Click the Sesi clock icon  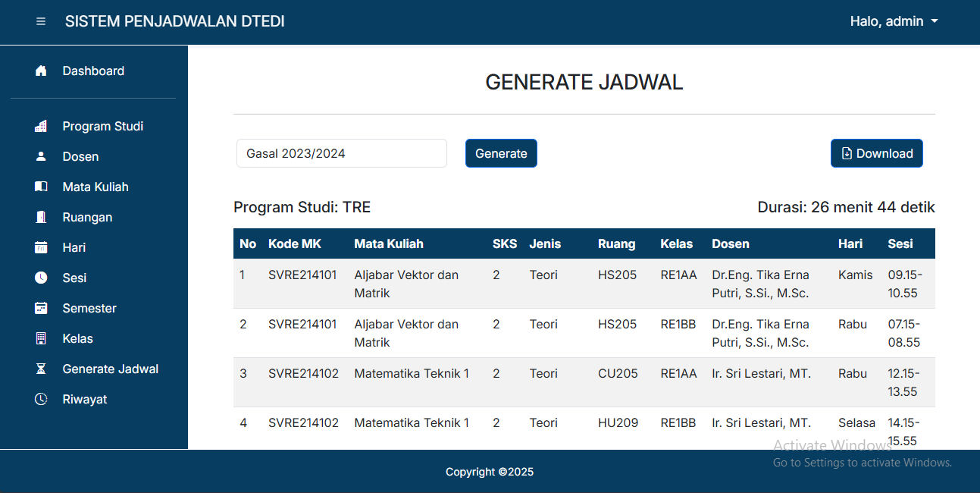coord(41,278)
